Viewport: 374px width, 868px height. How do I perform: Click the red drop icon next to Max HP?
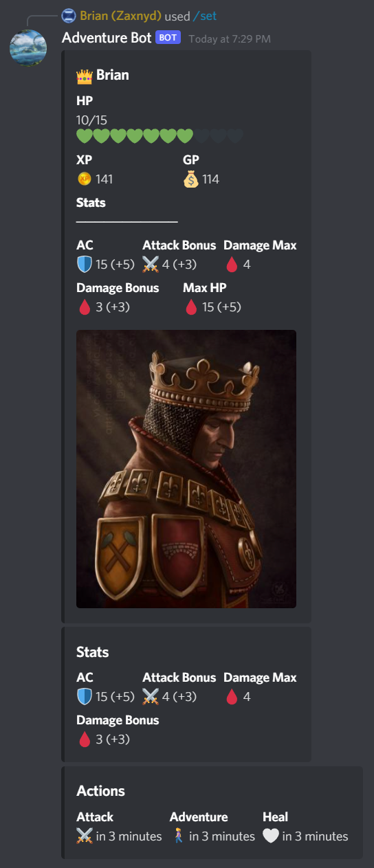[191, 307]
